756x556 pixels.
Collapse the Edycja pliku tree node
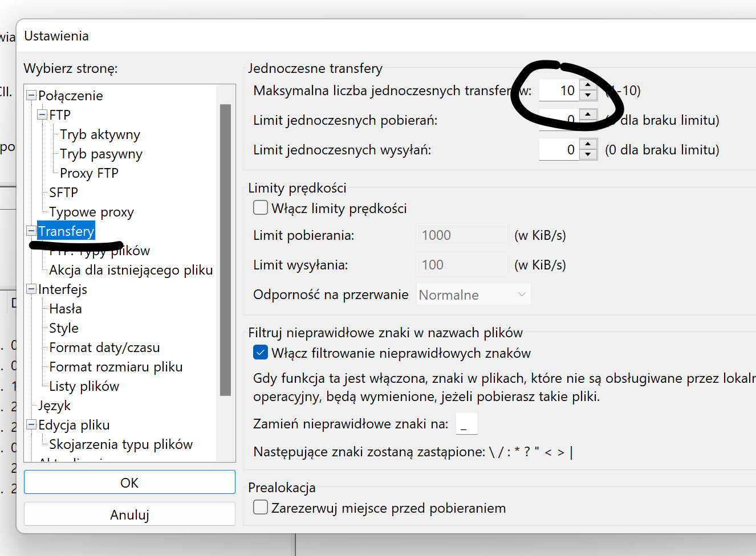click(x=32, y=425)
